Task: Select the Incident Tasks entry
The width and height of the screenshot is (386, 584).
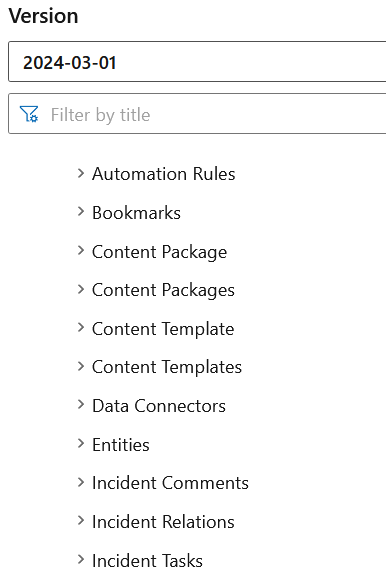Action: (x=147, y=561)
